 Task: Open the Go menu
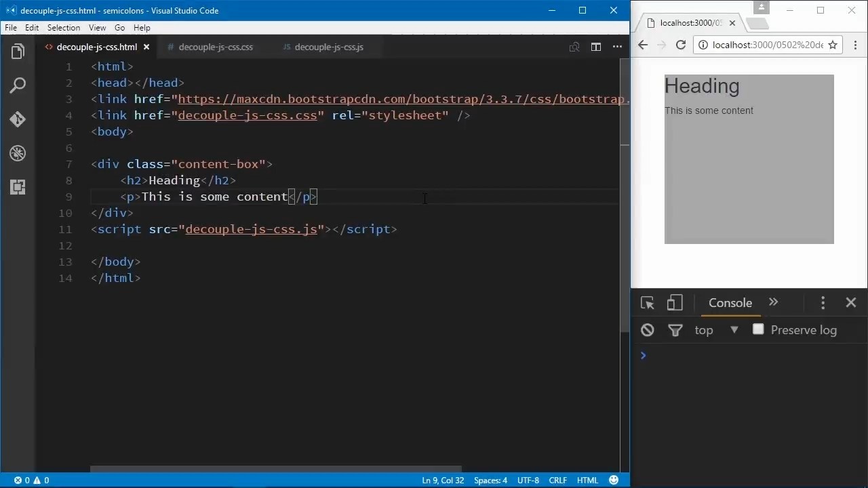(x=119, y=28)
